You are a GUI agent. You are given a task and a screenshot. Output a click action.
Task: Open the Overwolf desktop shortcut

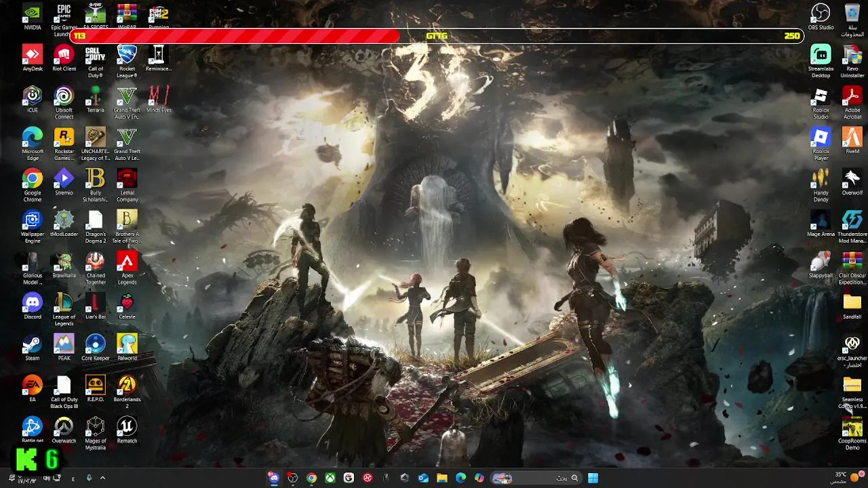coord(852,182)
